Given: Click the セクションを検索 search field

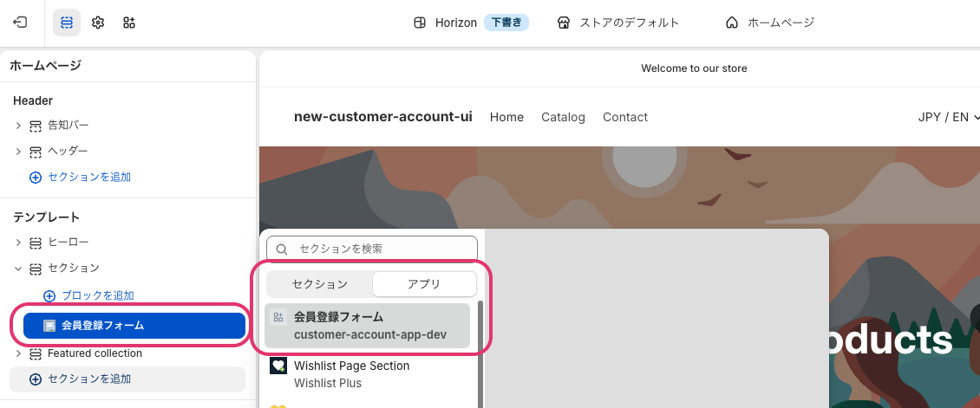Looking at the screenshot, I should [372, 249].
